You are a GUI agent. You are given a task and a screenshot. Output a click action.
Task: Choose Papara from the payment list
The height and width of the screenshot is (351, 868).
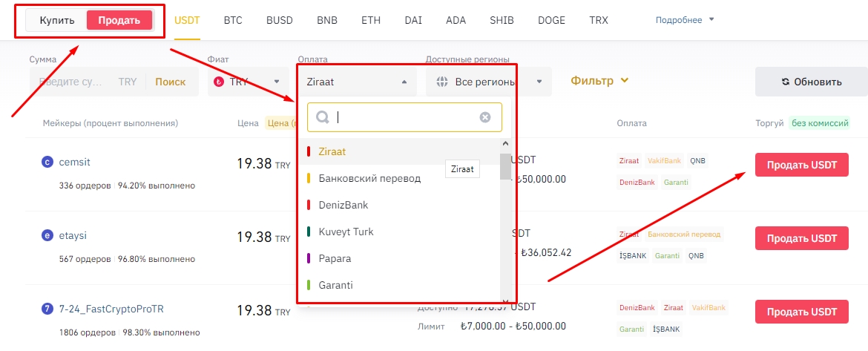click(335, 258)
